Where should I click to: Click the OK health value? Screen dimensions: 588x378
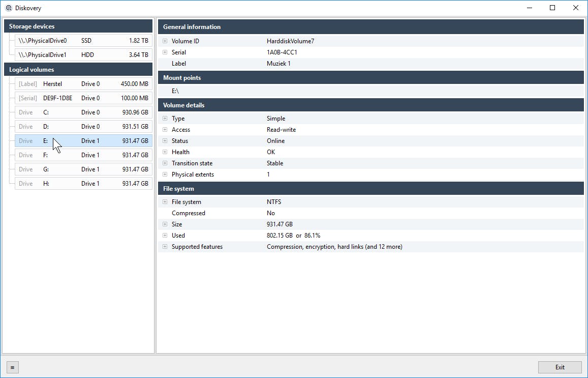[271, 152]
